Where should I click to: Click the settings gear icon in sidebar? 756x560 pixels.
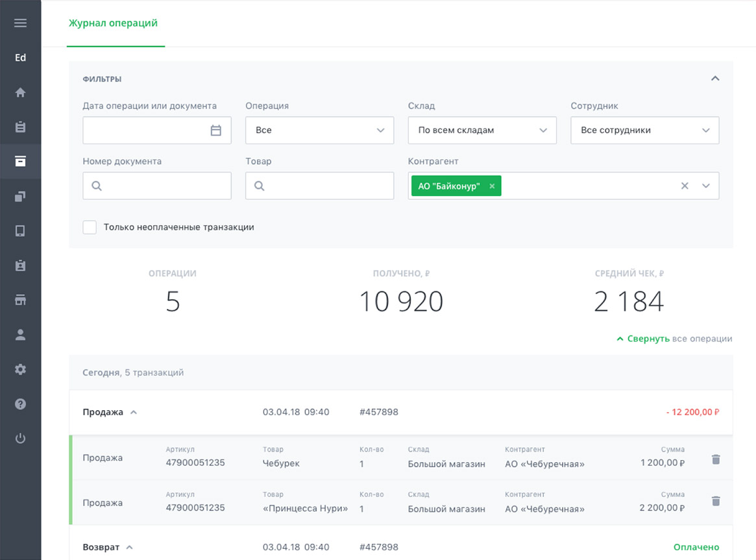(x=20, y=369)
